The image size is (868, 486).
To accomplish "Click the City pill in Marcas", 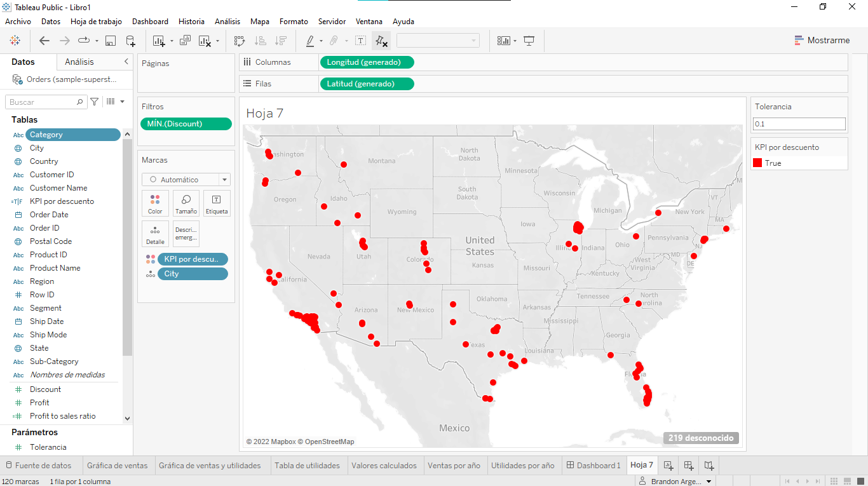I will tap(193, 274).
